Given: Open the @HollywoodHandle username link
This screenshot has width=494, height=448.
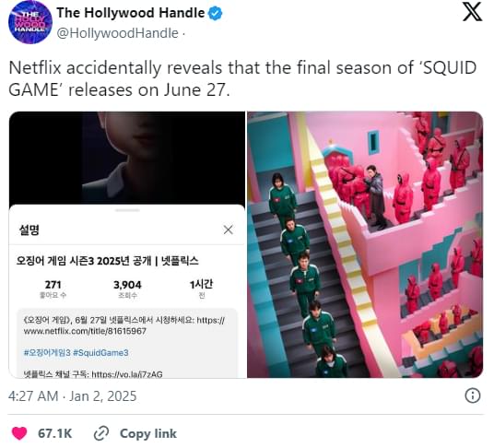Looking at the screenshot, I should click(117, 33).
